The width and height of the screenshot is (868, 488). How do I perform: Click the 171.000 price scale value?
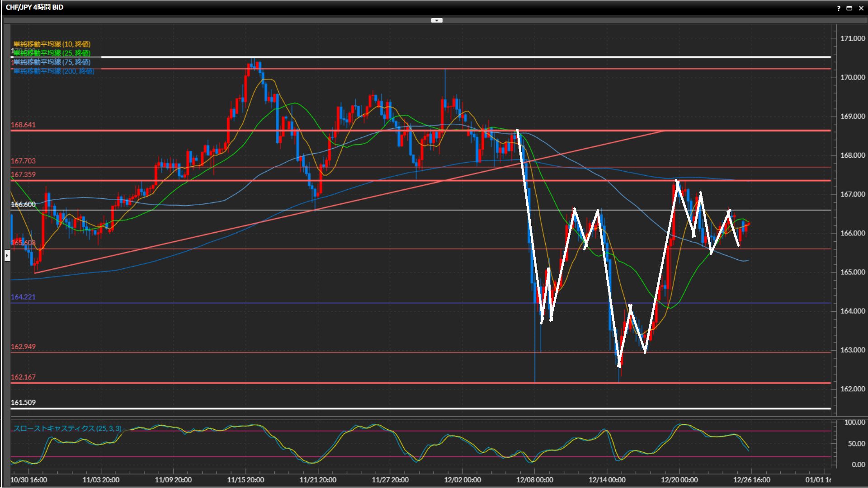[852, 38]
